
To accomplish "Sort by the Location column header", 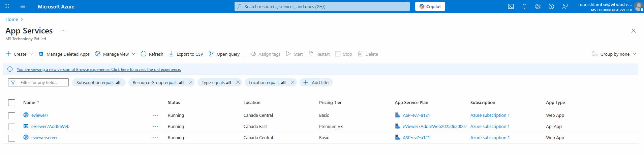I will (x=252, y=102).
